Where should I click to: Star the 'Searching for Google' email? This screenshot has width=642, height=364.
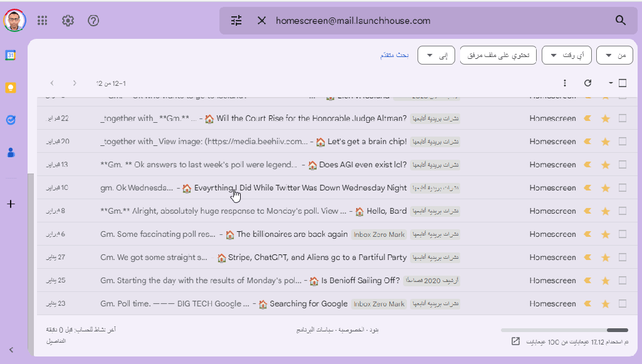[605, 303]
